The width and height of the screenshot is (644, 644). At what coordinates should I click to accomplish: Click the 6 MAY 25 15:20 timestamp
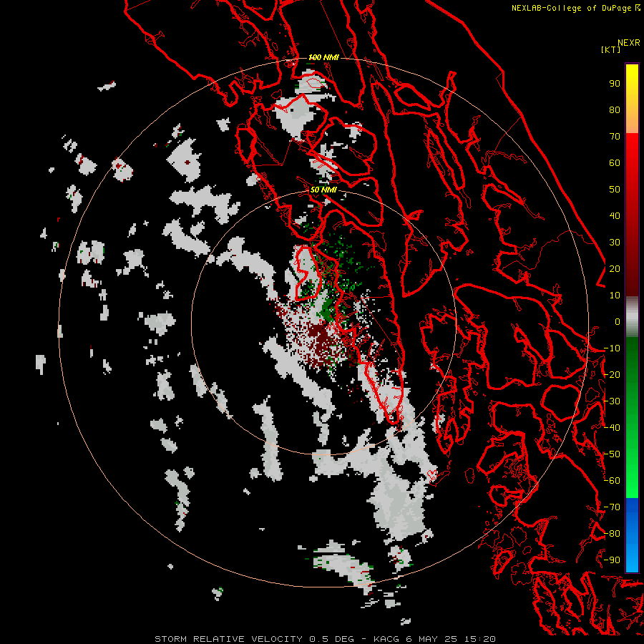[451, 639]
